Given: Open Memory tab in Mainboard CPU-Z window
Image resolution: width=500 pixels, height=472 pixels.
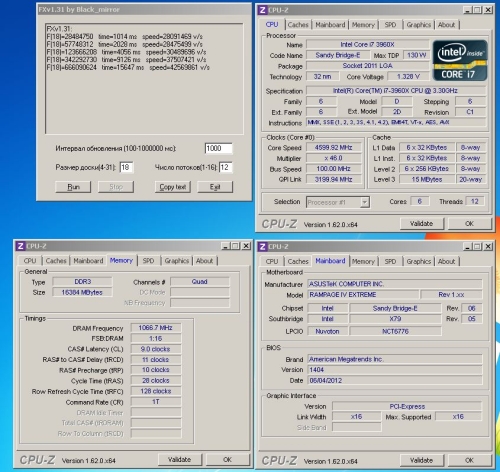Looking at the screenshot, I should point(363,261).
